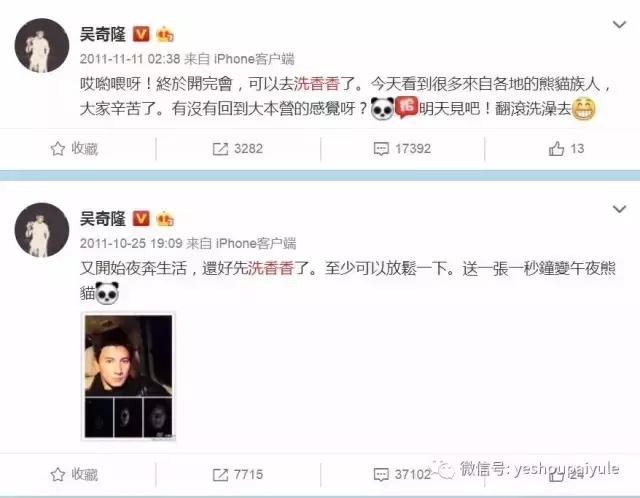This screenshot has width=640, height=498.
Task: Click the 洗香香 highlighted keyword in the second post
Action: (271, 268)
